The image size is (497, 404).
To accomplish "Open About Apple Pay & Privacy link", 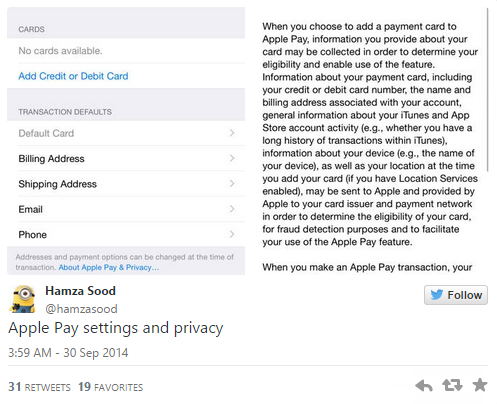I will point(109,267).
